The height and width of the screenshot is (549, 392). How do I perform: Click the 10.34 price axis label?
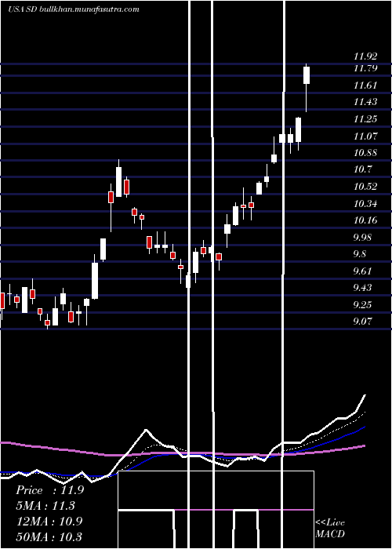click(366, 203)
